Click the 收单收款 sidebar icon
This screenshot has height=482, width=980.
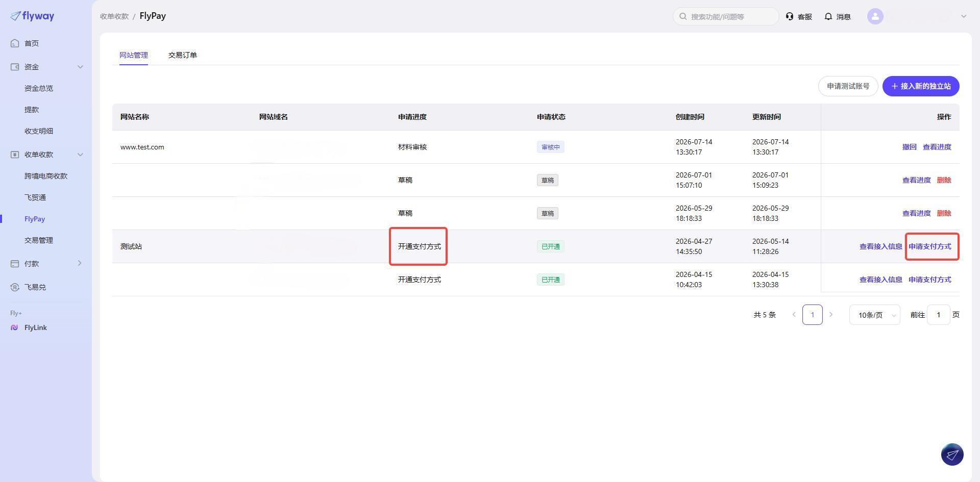tap(15, 155)
